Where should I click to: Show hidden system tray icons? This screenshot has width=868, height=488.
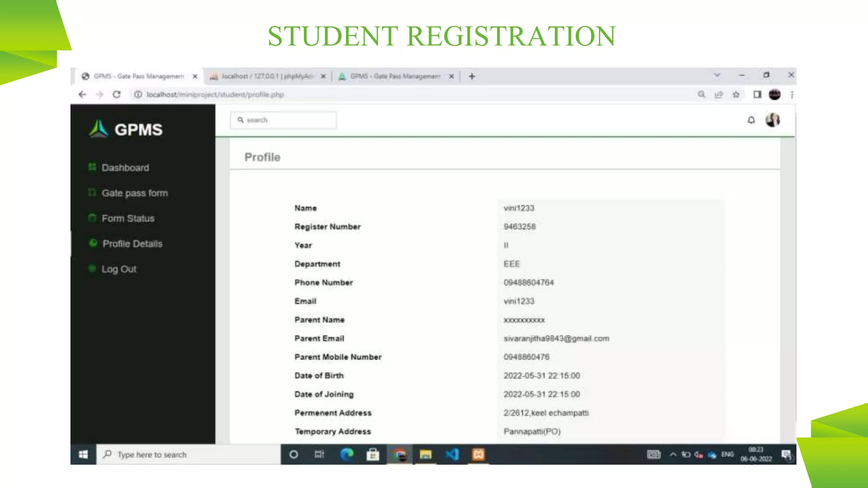673,455
